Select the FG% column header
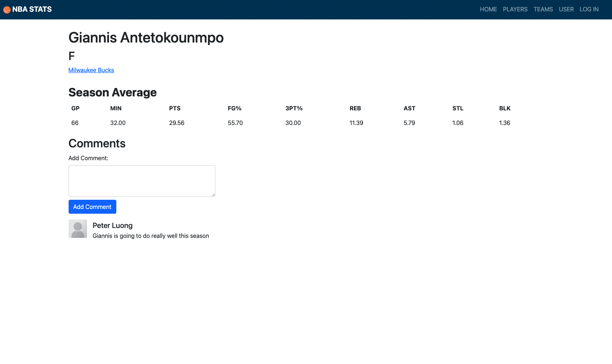 [235, 108]
